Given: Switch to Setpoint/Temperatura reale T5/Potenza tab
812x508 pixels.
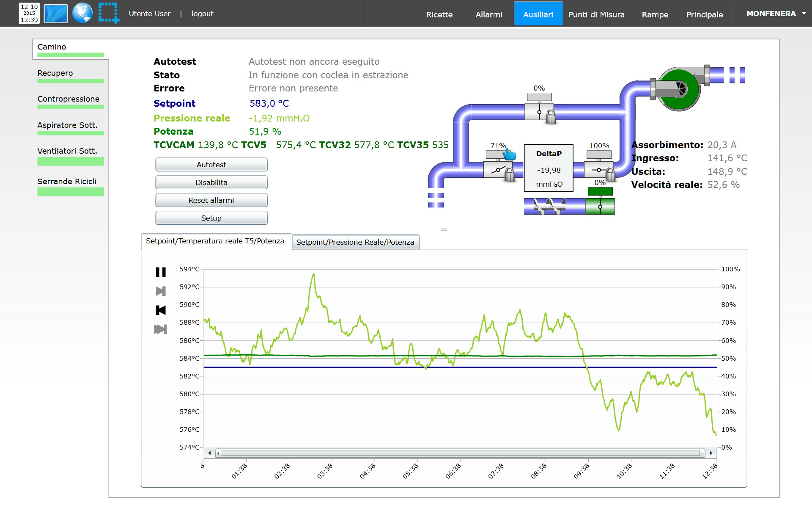Looking at the screenshot, I should pyautogui.click(x=216, y=241).
